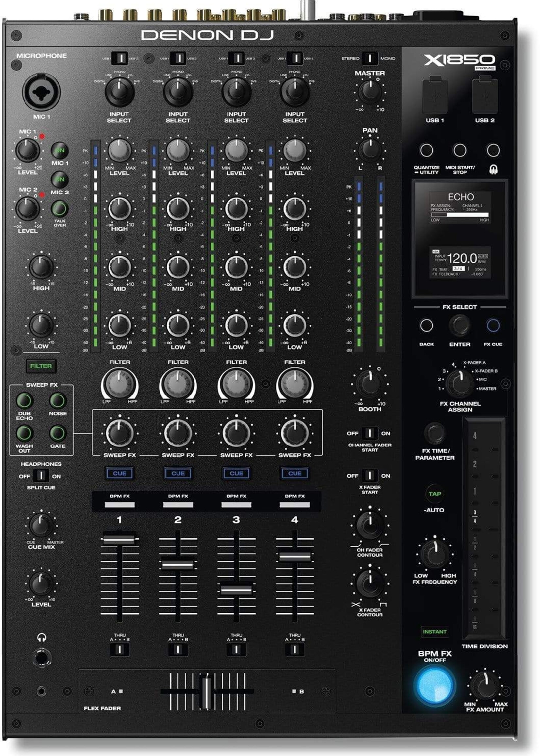Click the MIC 2 ON button
Viewport: 540px width, 756px height.
click(x=60, y=179)
